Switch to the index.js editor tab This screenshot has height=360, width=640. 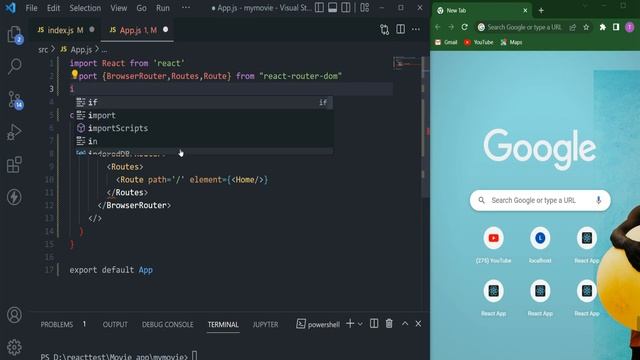click(65, 30)
